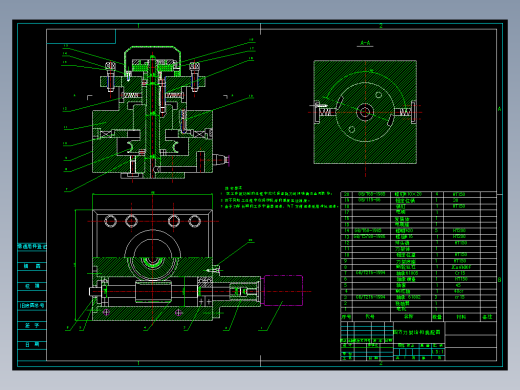Select the purple handle knob on front view
The width and height of the screenshot is (520, 390).
(228, 160)
